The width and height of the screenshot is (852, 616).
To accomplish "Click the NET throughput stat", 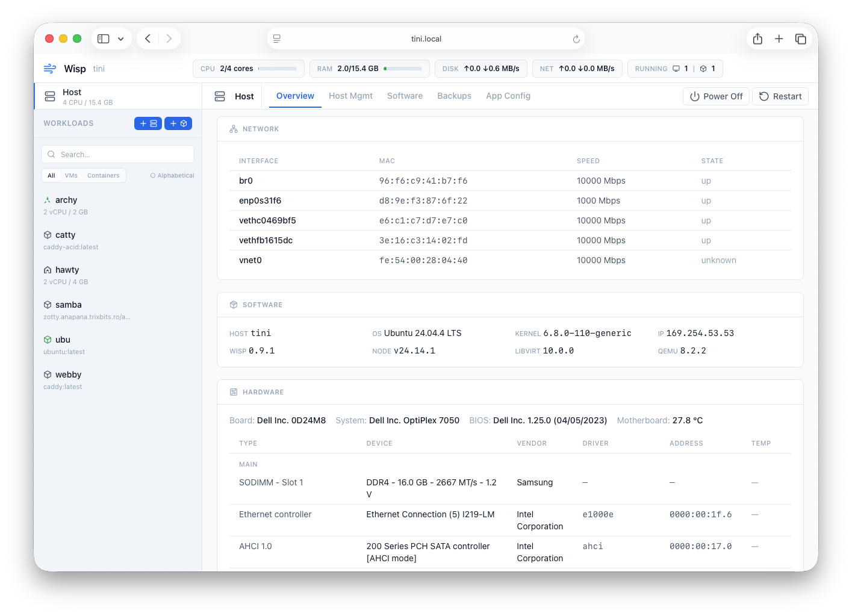I will point(577,69).
